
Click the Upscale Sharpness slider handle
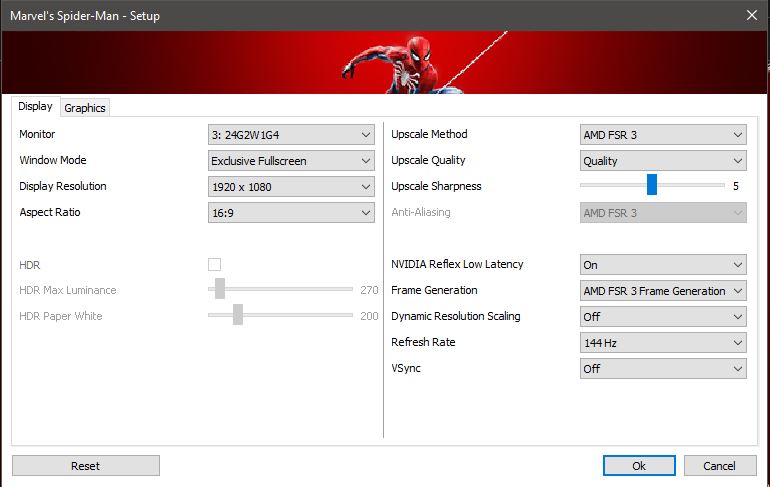click(652, 185)
